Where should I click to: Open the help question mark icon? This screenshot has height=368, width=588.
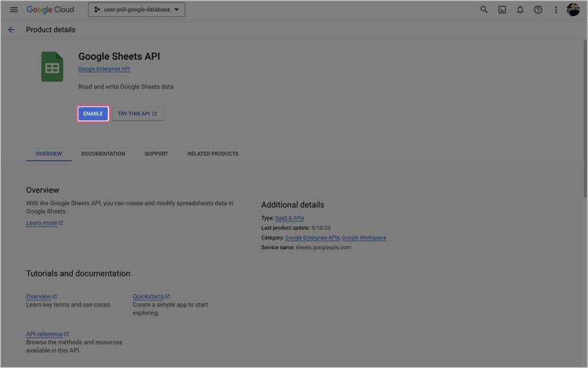click(x=537, y=10)
